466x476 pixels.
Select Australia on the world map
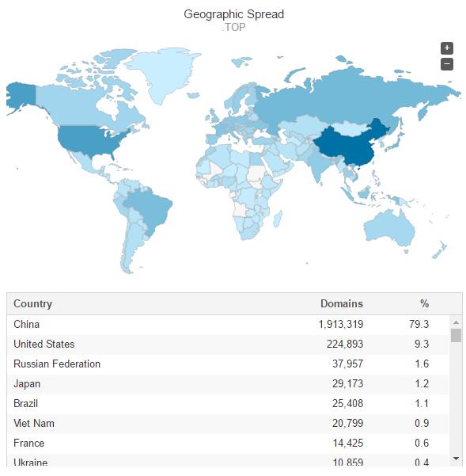389,227
